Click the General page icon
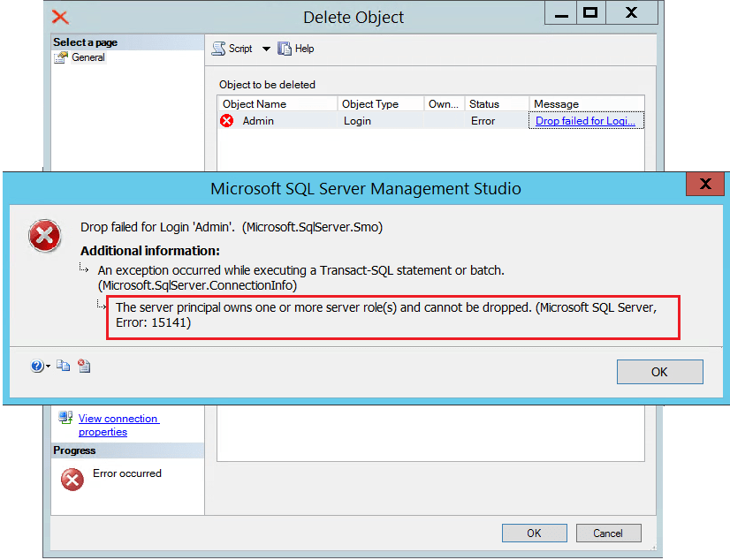The image size is (730, 560). 61,57
